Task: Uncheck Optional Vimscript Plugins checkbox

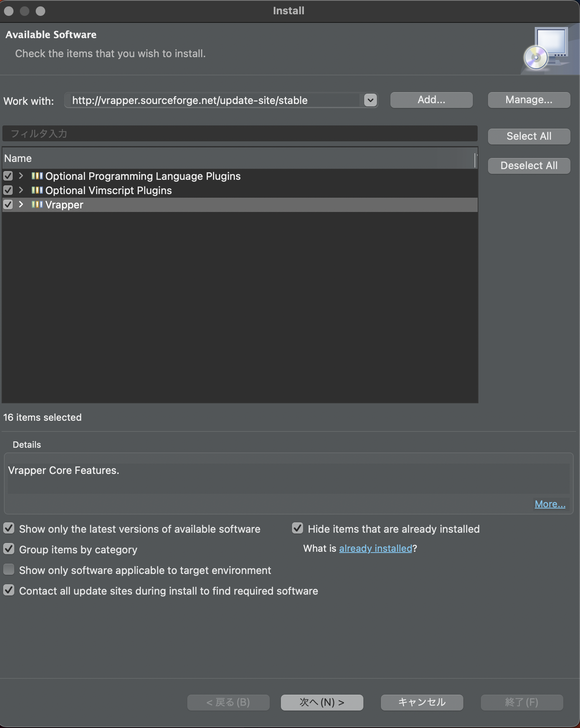Action: 8,190
